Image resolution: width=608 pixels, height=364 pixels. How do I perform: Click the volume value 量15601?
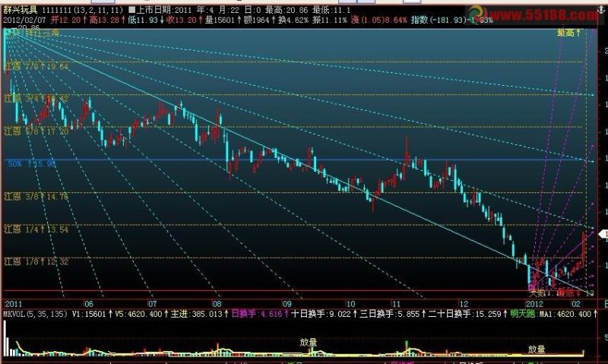[220, 20]
